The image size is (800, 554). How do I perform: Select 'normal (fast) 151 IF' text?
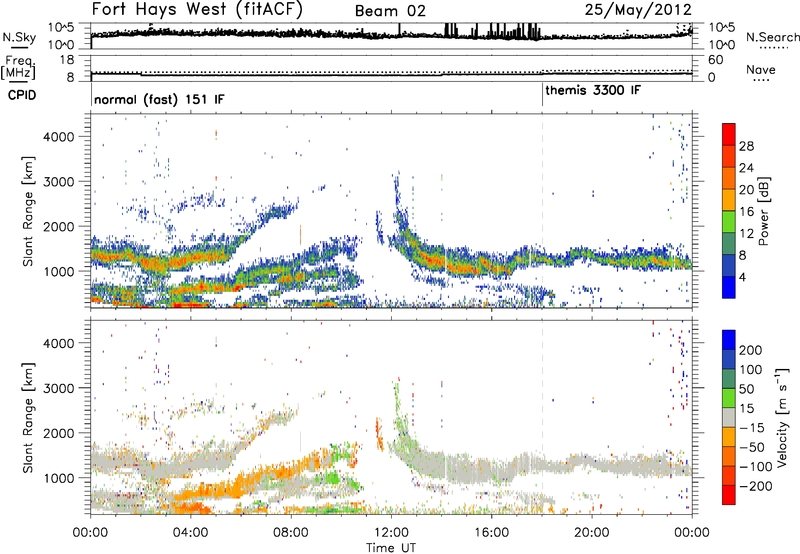[x=159, y=99]
